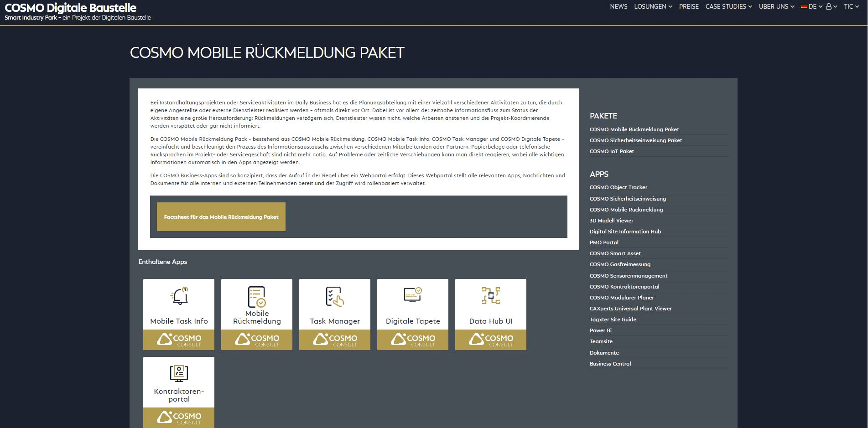Open Power Bi link

(x=600, y=330)
